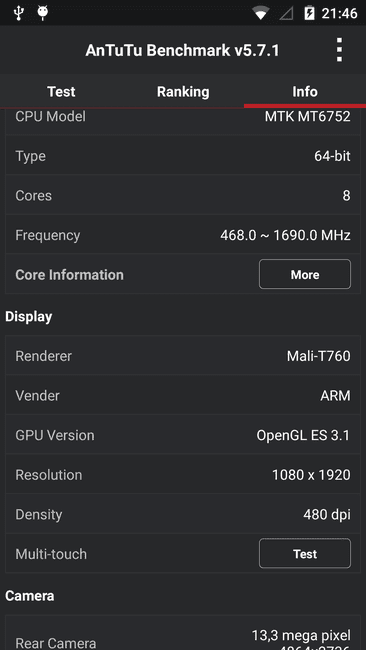Select the Frequency row
The width and height of the screenshot is (366, 650).
[x=183, y=235]
